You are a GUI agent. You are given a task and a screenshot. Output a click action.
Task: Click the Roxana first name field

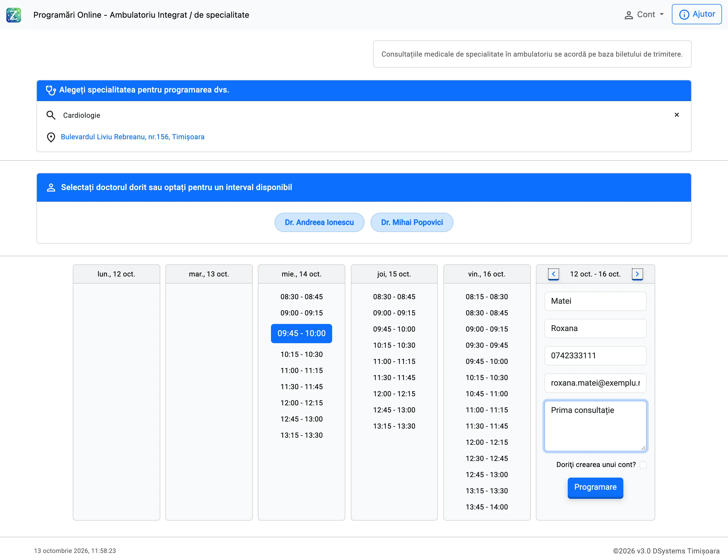coord(595,328)
